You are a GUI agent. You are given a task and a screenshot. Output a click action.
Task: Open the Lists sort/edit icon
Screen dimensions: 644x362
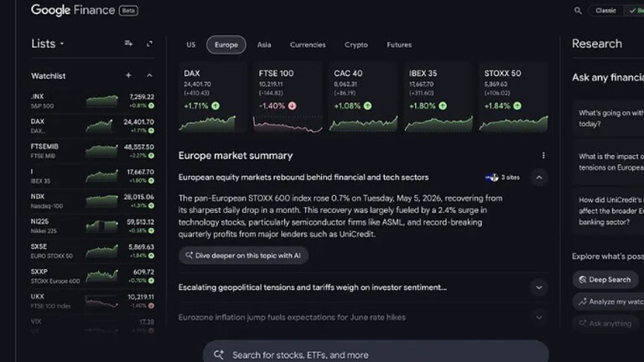128,44
